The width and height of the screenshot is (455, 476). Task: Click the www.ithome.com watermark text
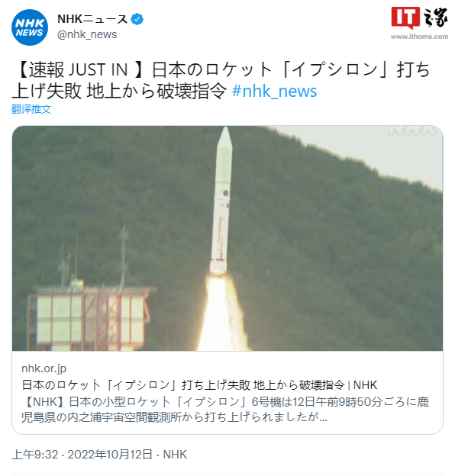coord(419,37)
